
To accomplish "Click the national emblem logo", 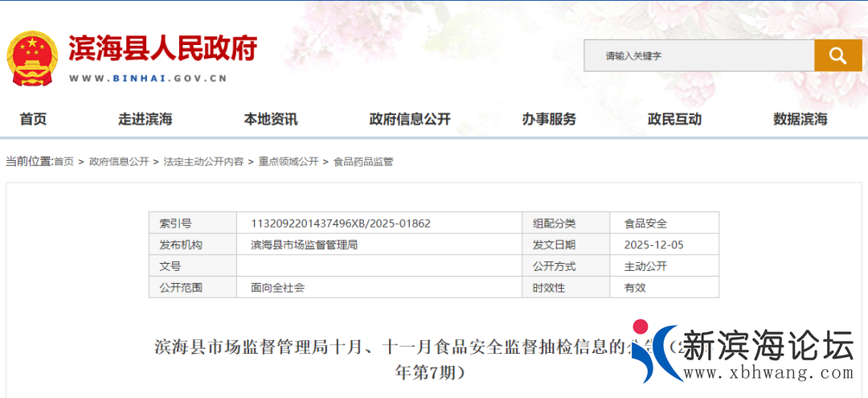I will point(32,58).
